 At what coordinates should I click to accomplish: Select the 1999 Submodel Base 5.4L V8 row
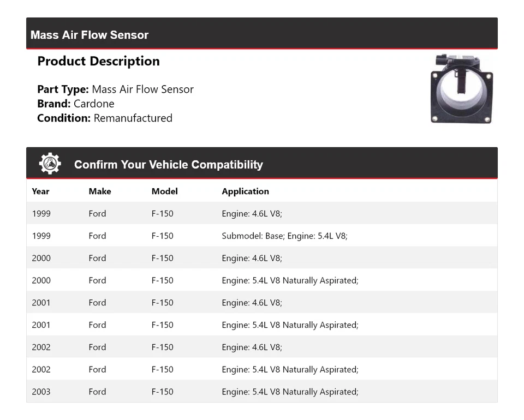coord(261,236)
